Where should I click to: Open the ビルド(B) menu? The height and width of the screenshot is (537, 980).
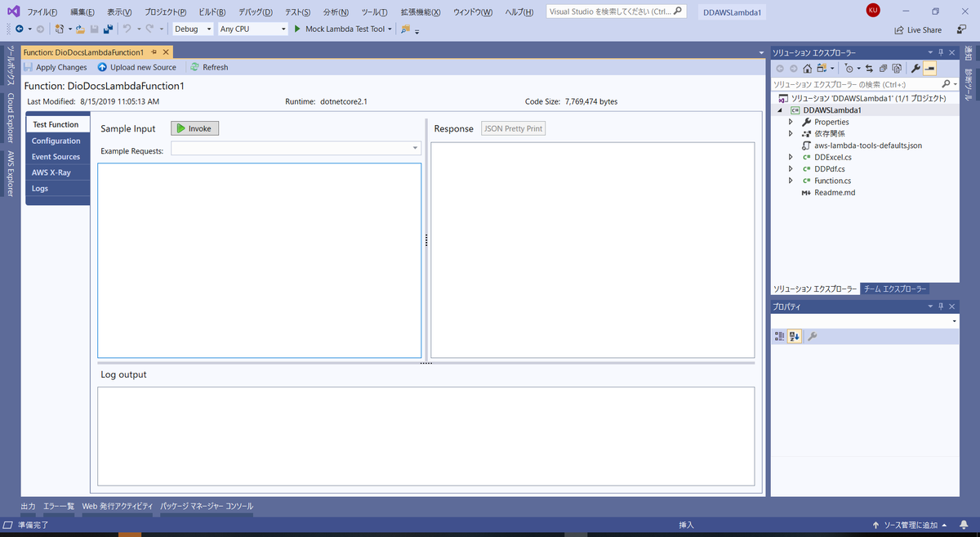[x=212, y=12]
